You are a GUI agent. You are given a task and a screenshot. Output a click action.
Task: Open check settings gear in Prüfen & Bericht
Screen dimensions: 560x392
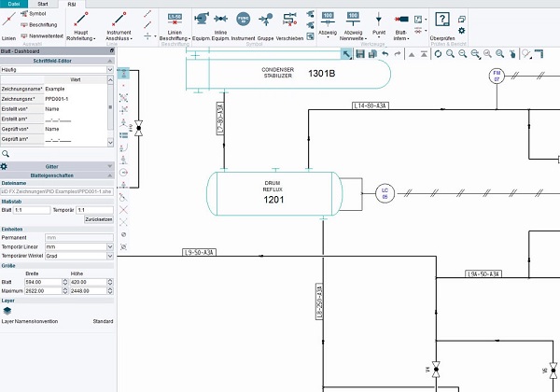pyautogui.click(x=462, y=31)
